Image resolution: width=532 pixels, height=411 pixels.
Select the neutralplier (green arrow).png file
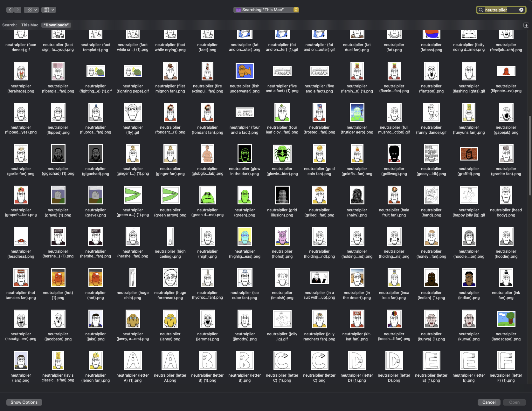[170, 195]
